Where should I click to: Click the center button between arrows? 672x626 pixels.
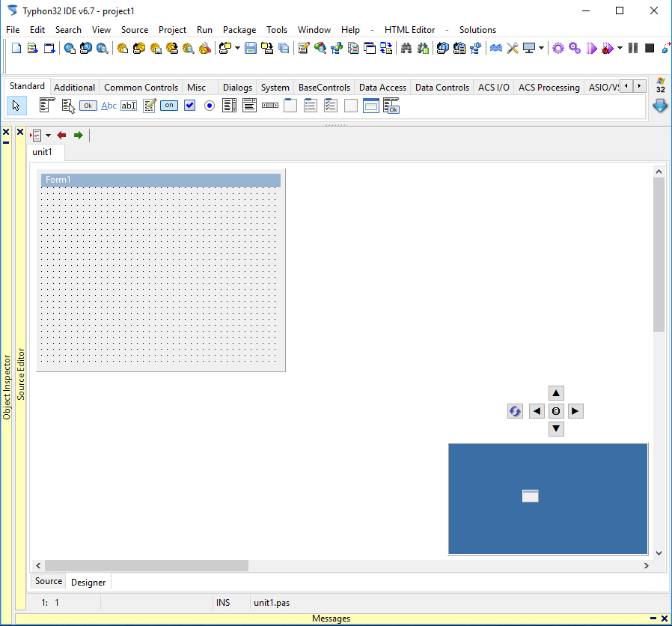(x=556, y=411)
